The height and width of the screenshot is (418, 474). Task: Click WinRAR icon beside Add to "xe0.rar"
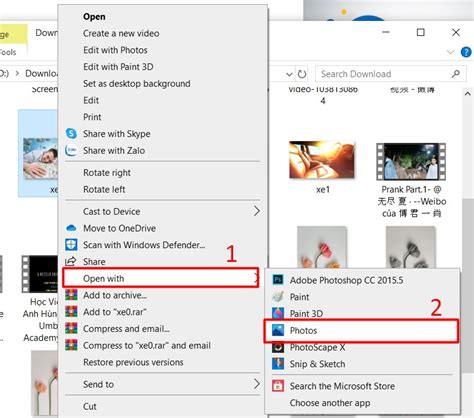(71, 312)
